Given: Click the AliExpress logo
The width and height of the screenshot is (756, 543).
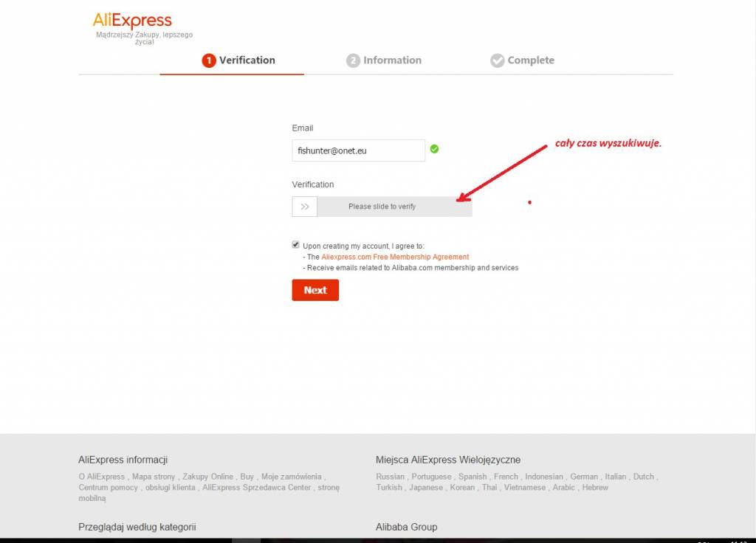Looking at the screenshot, I should (132, 21).
